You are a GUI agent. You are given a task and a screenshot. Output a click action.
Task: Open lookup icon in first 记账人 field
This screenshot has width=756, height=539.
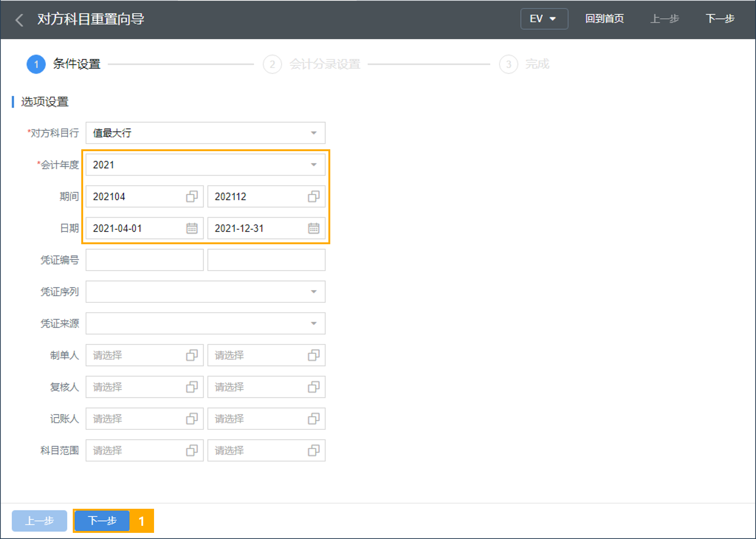pyautogui.click(x=192, y=419)
